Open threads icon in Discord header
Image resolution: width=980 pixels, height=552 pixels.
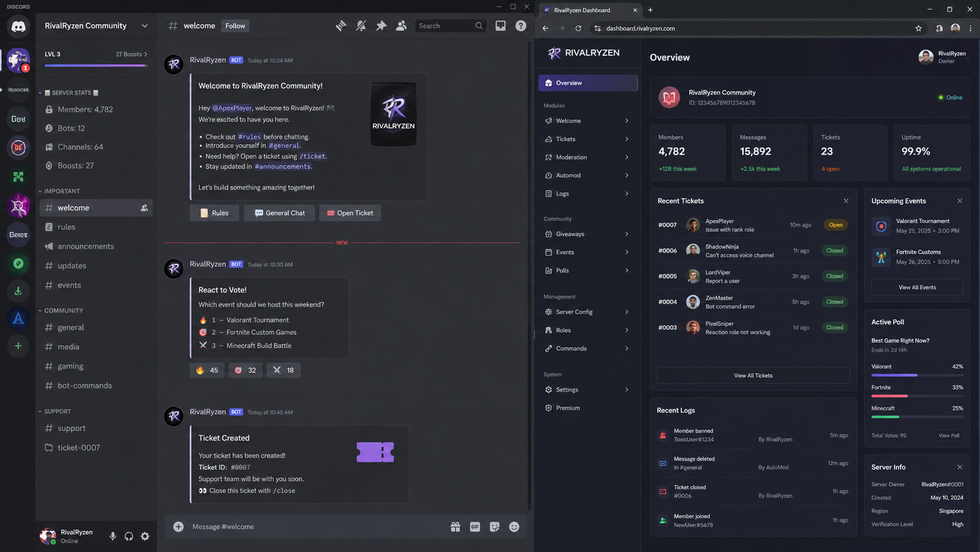pyautogui.click(x=341, y=26)
